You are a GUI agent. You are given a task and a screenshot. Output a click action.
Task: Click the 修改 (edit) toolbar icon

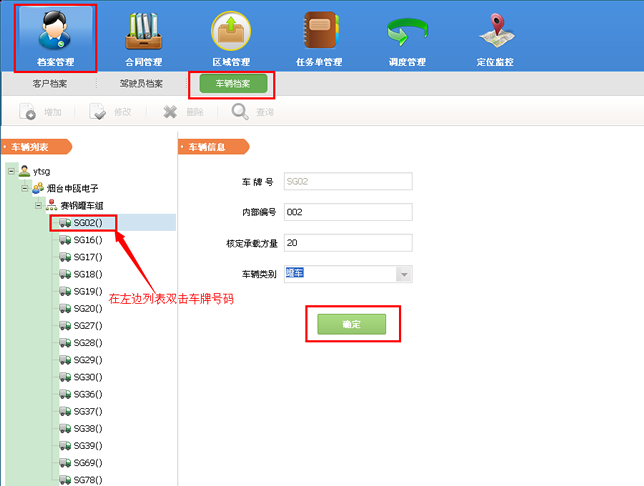pyautogui.click(x=99, y=112)
